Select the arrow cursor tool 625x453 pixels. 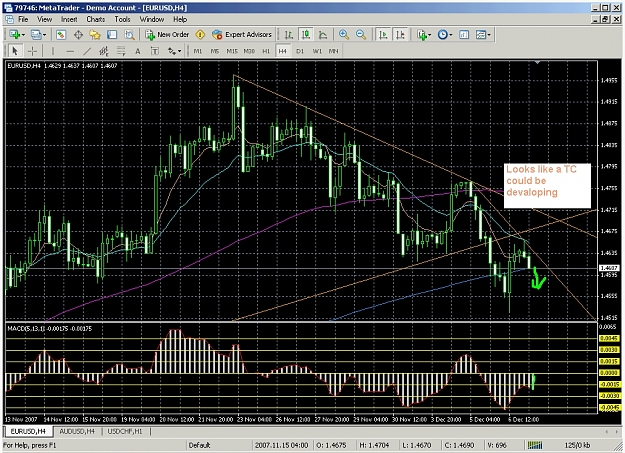[x=15, y=51]
